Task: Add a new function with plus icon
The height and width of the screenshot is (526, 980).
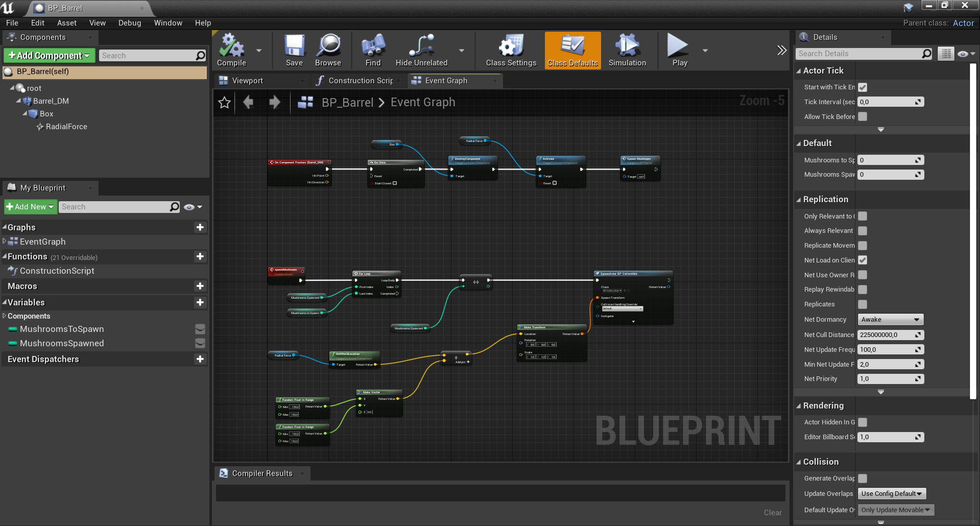Action: (x=200, y=256)
